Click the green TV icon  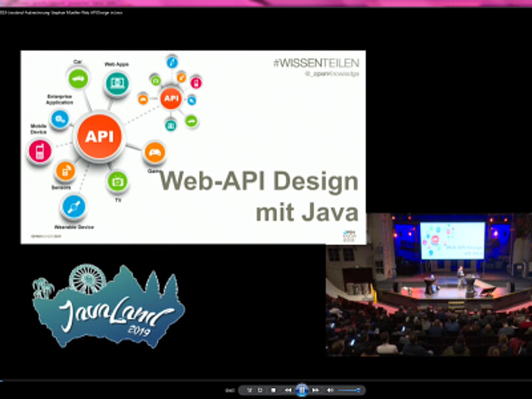tap(118, 181)
